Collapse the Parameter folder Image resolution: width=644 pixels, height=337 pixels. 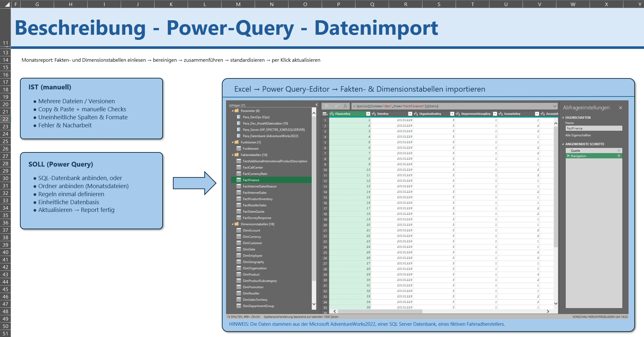pyautogui.click(x=232, y=110)
